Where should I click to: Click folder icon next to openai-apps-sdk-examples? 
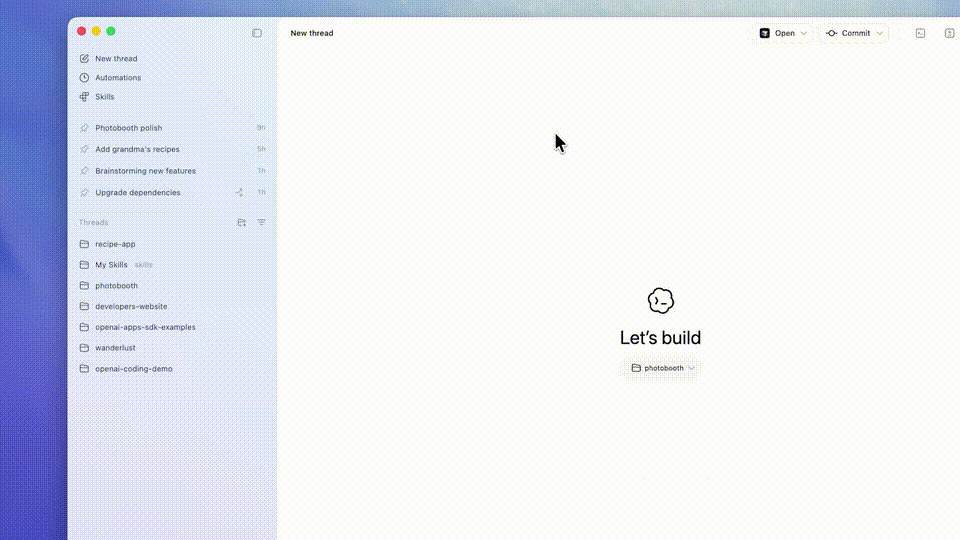point(84,327)
